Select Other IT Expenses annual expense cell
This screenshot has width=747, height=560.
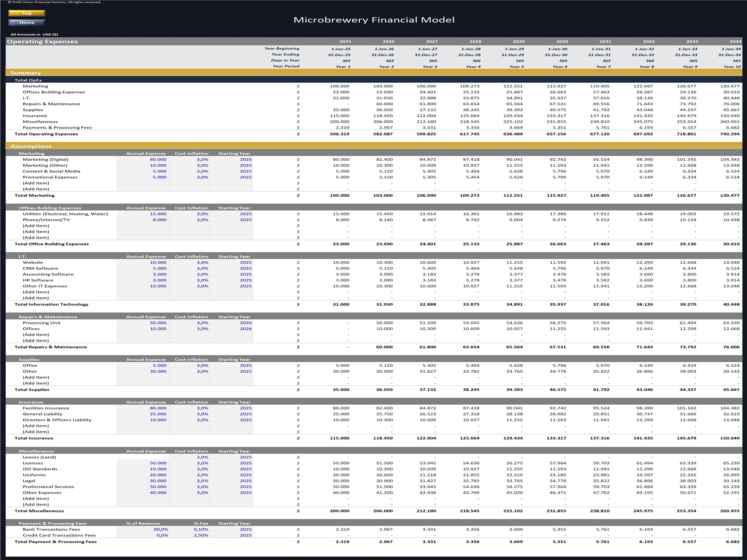(143, 286)
